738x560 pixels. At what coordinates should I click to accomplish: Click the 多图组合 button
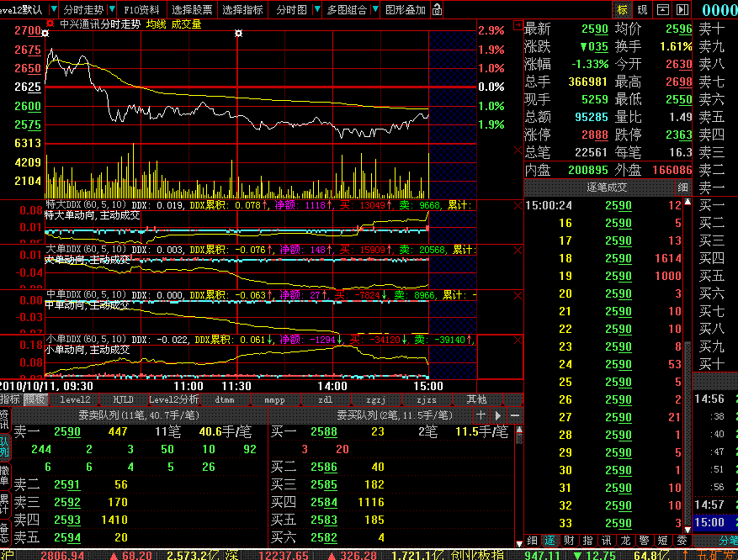click(347, 9)
